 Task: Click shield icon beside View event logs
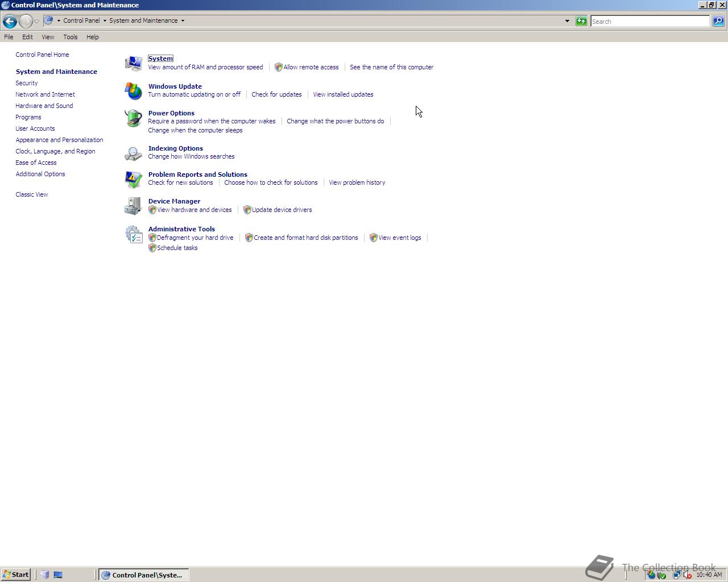(x=374, y=238)
